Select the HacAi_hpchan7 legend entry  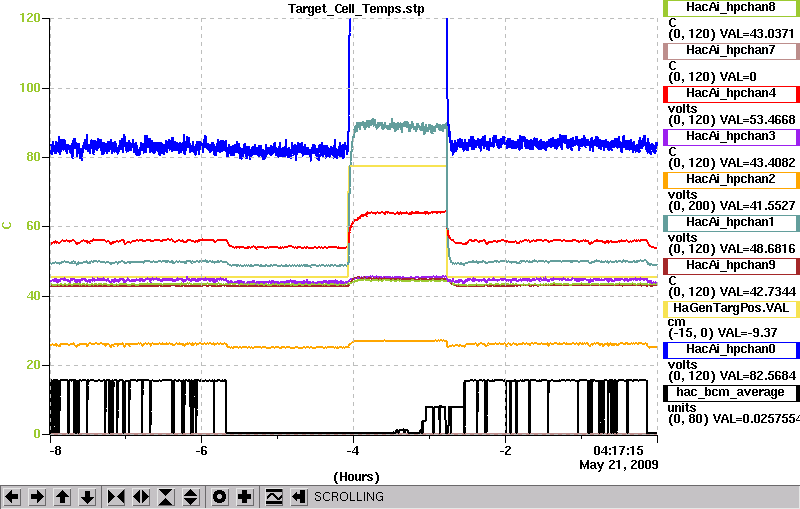pos(731,50)
